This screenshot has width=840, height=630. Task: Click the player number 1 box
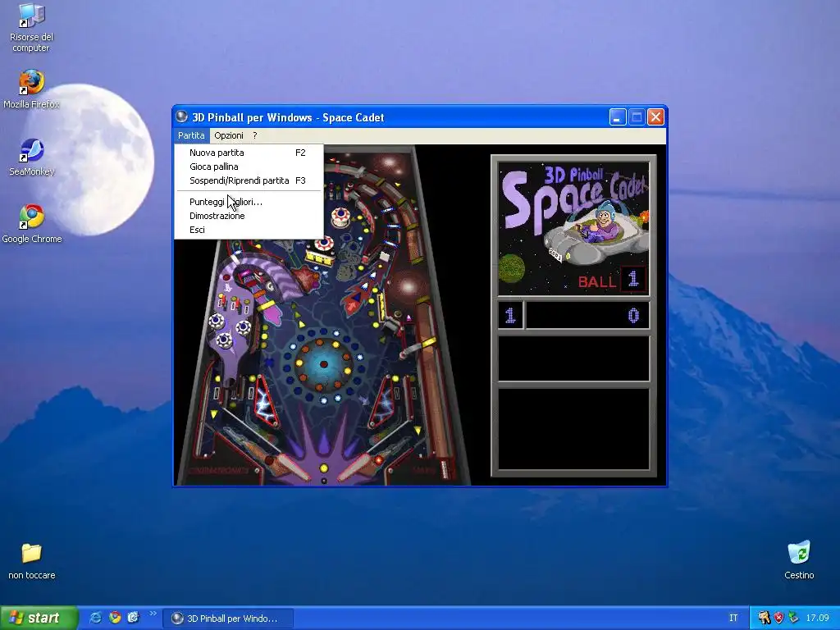[x=510, y=316]
